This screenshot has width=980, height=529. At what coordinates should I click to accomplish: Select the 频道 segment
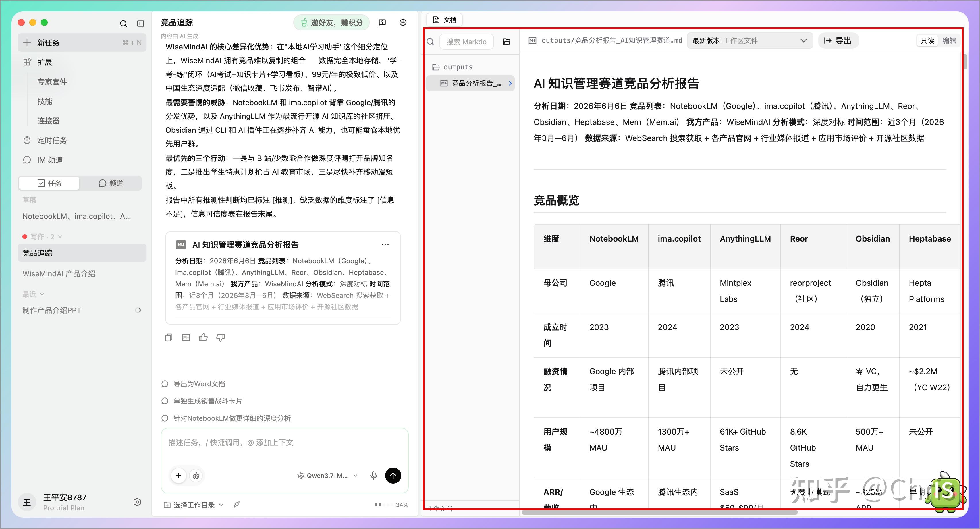[111, 183]
